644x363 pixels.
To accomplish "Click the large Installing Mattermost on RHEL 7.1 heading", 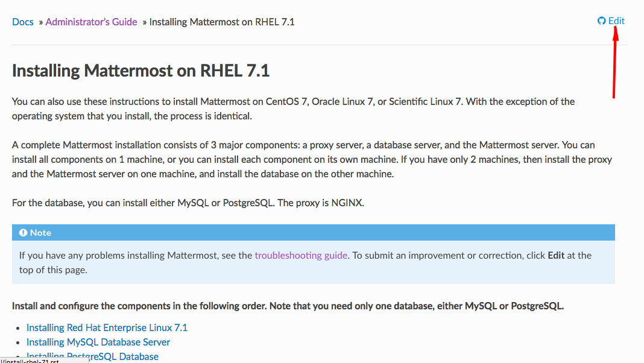I will [140, 71].
